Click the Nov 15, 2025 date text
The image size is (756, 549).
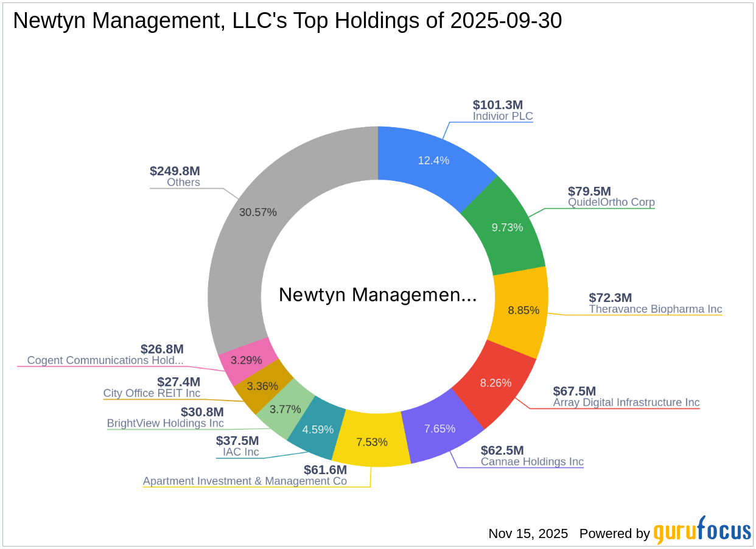528,534
